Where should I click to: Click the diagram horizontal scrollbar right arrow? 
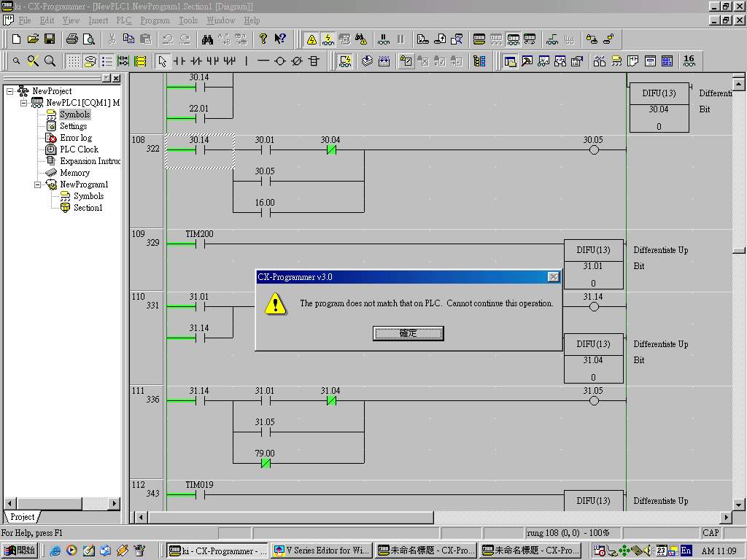726,517
